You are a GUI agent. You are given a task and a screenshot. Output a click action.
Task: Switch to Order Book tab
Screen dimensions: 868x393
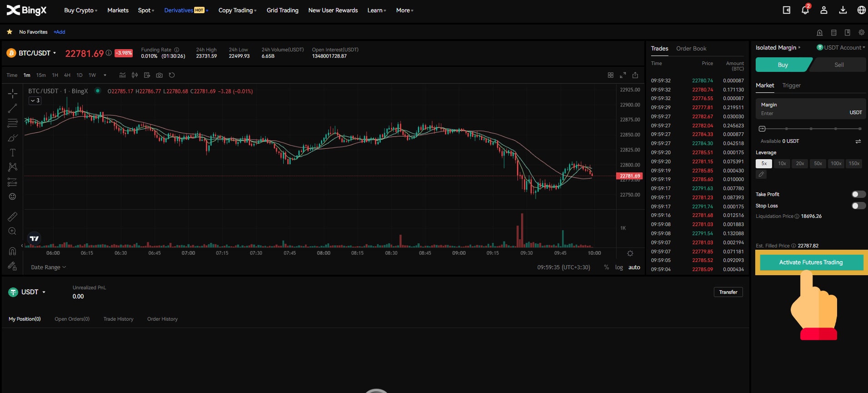[x=691, y=49]
